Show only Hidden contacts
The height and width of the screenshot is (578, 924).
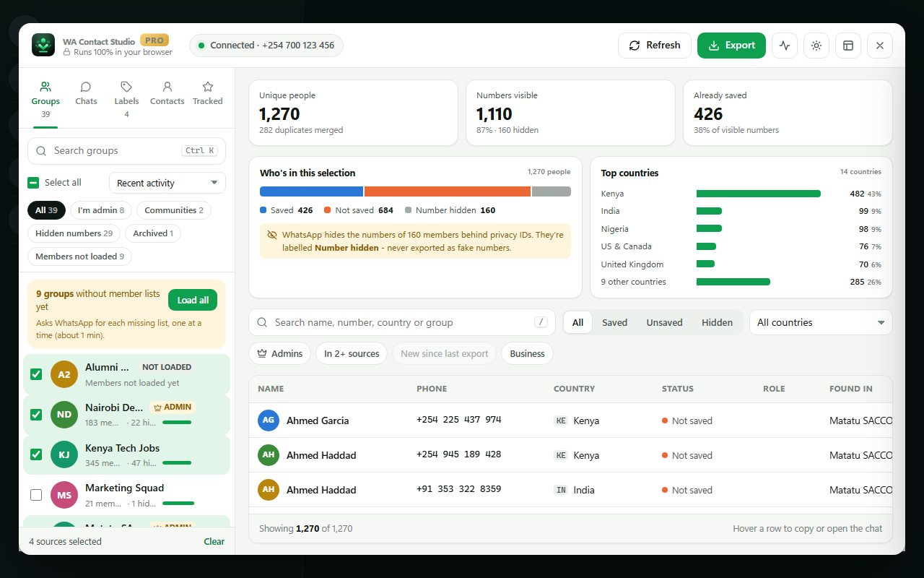click(717, 323)
